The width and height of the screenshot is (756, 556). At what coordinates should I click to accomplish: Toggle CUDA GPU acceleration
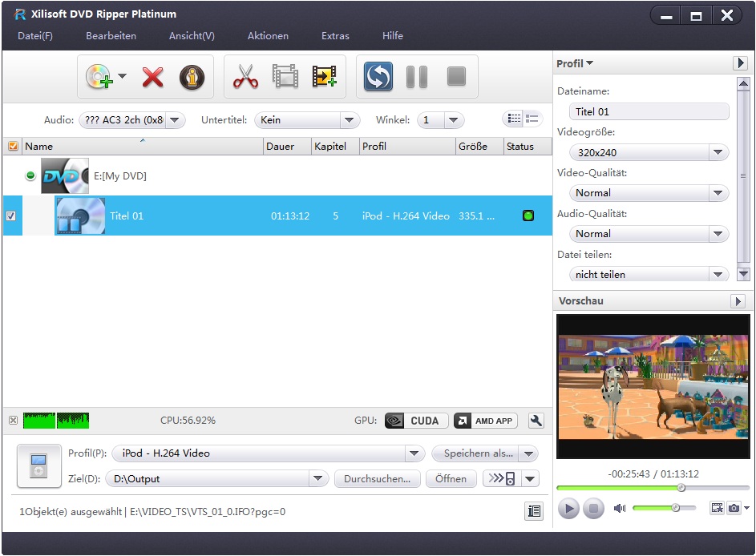coord(417,421)
